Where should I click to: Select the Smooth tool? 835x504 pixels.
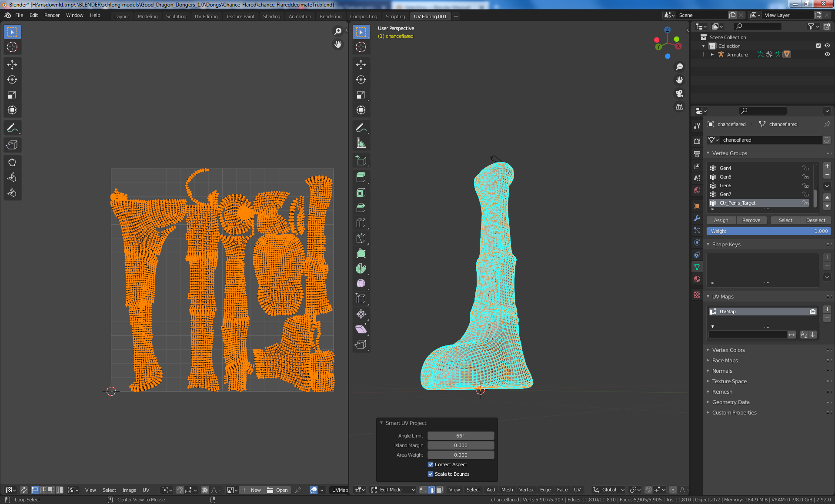tap(361, 283)
